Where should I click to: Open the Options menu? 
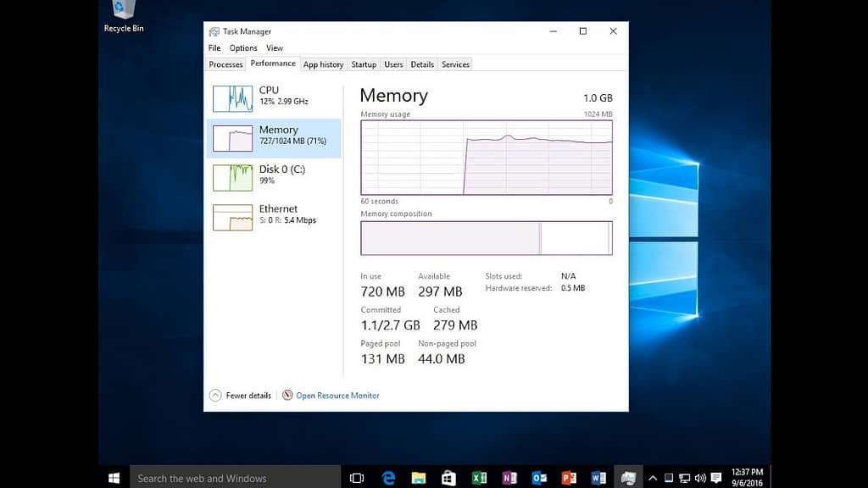click(x=243, y=47)
